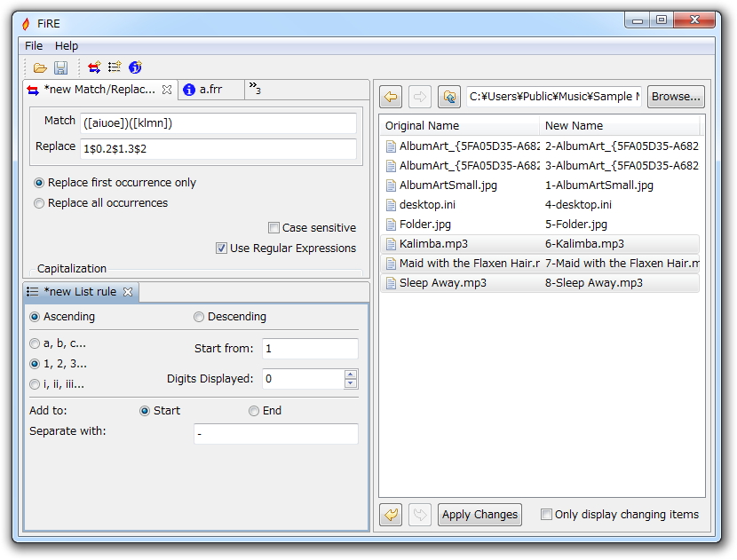The width and height of the screenshot is (737, 560).
Task: Increase Digits Displayed with the up arrow
Action: pos(350,375)
